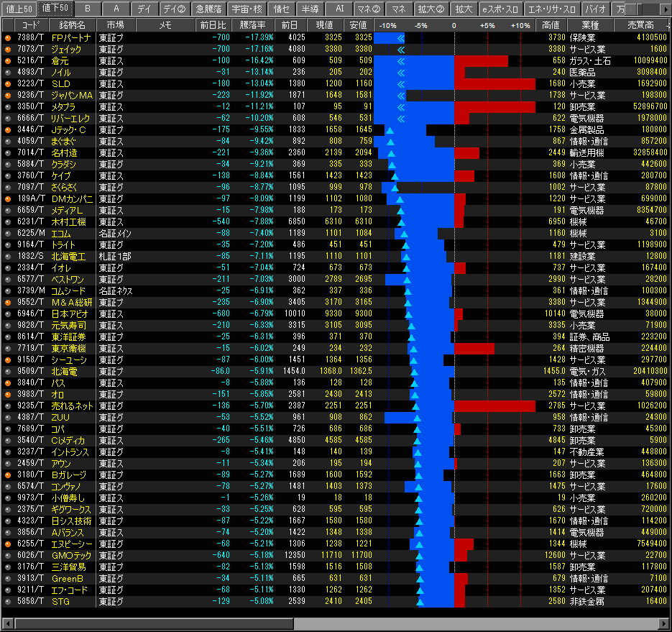Select the バイオ tab
The image size is (672, 632).
[596, 9]
